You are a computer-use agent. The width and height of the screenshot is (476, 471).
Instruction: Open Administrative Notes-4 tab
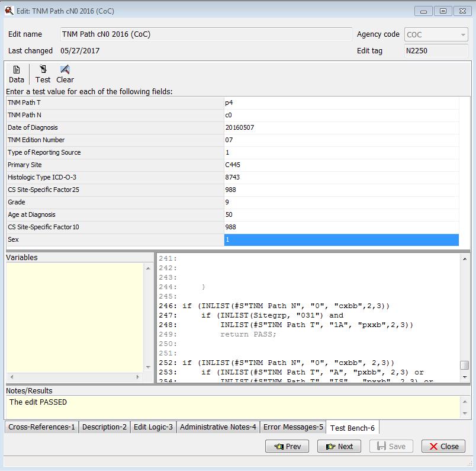tap(218, 427)
